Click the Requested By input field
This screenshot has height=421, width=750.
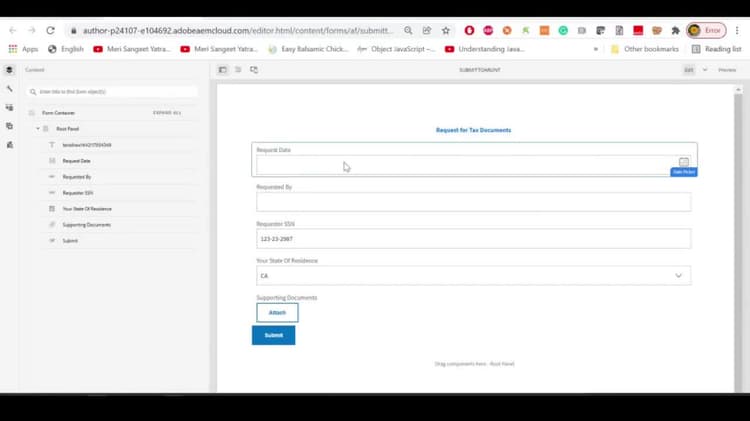(474, 202)
